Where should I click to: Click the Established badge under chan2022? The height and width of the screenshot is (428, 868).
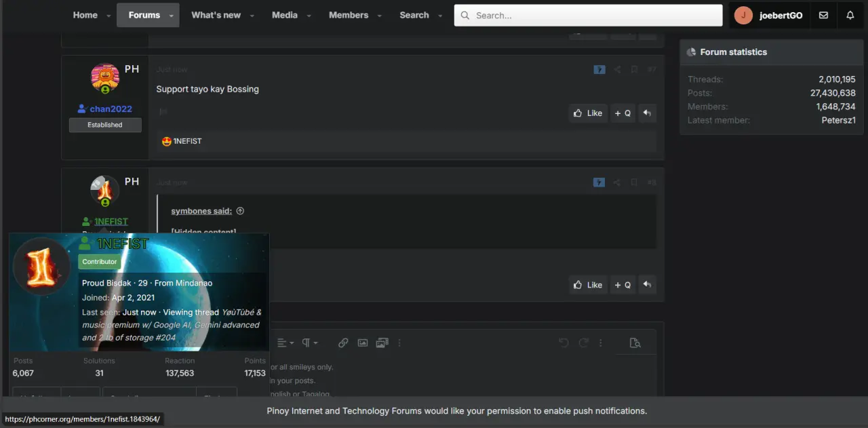pos(105,125)
